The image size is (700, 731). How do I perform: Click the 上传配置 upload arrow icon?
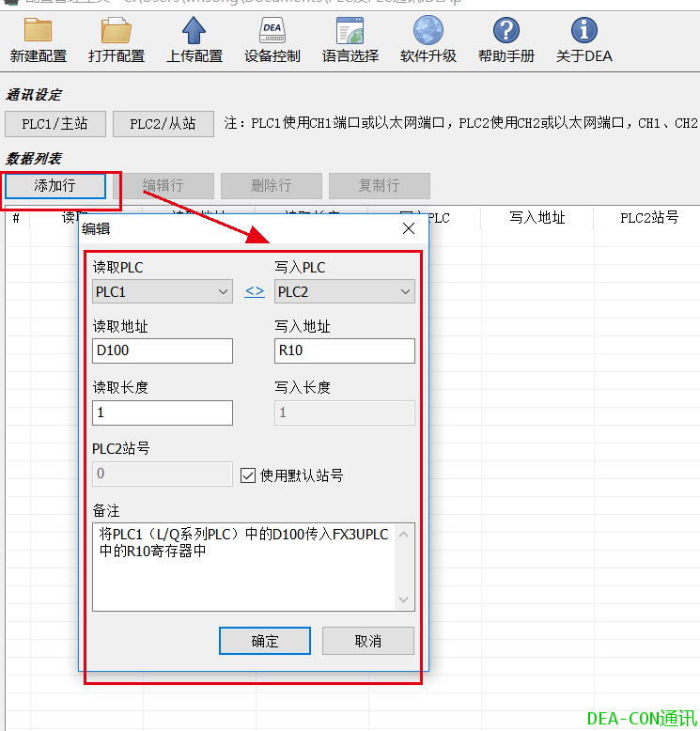(194, 30)
